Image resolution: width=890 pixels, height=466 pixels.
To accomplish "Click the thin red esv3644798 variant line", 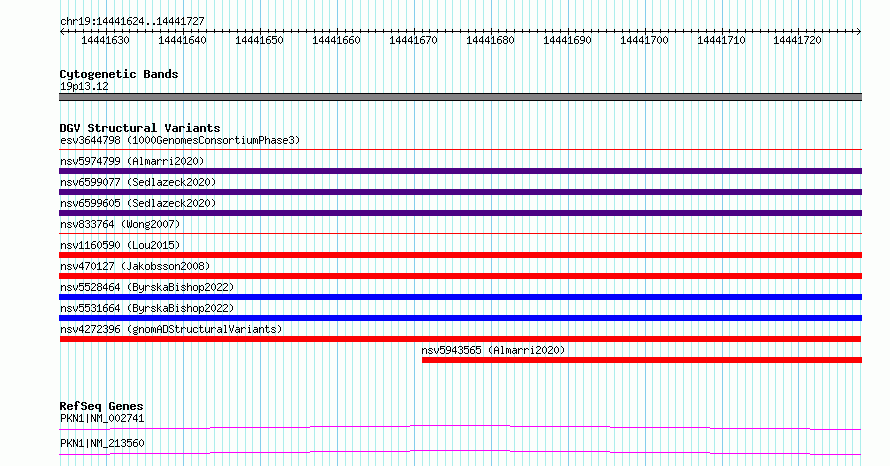I will (460, 150).
